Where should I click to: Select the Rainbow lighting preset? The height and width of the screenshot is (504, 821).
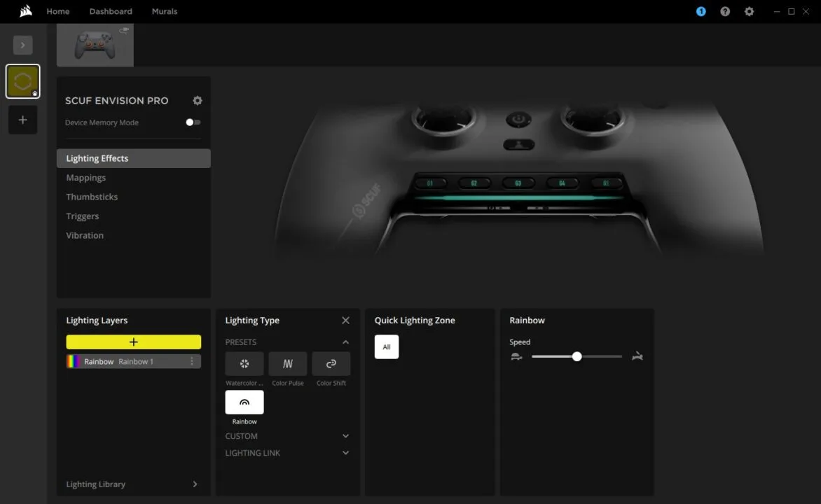(244, 402)
